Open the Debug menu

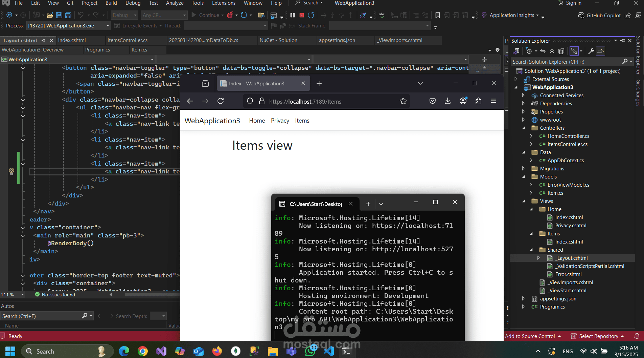[x=133, y=3]
